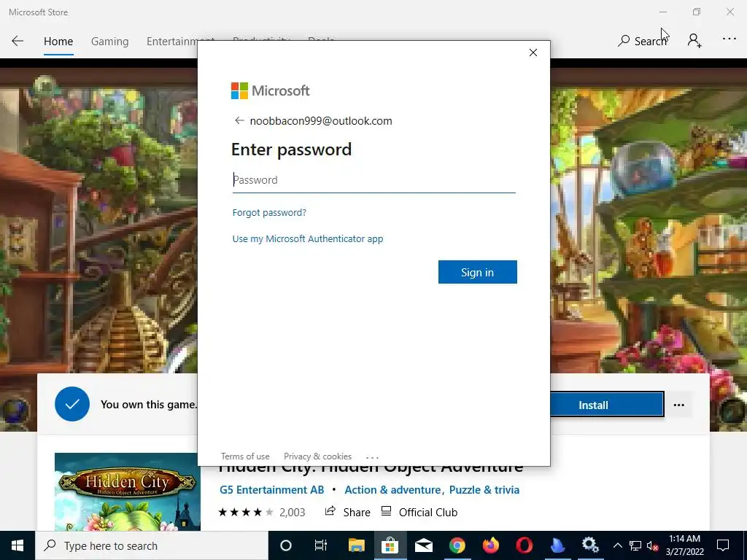
Task: Open Terms of use link
Action: point(245,456)
